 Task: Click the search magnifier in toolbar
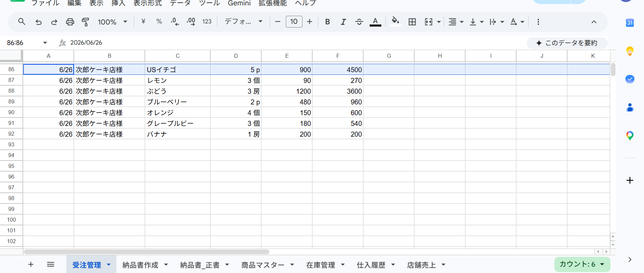[22, 22]
